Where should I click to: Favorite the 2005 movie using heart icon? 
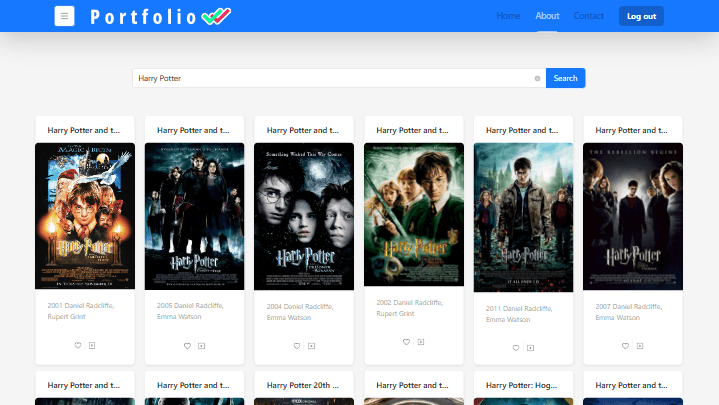187,346
